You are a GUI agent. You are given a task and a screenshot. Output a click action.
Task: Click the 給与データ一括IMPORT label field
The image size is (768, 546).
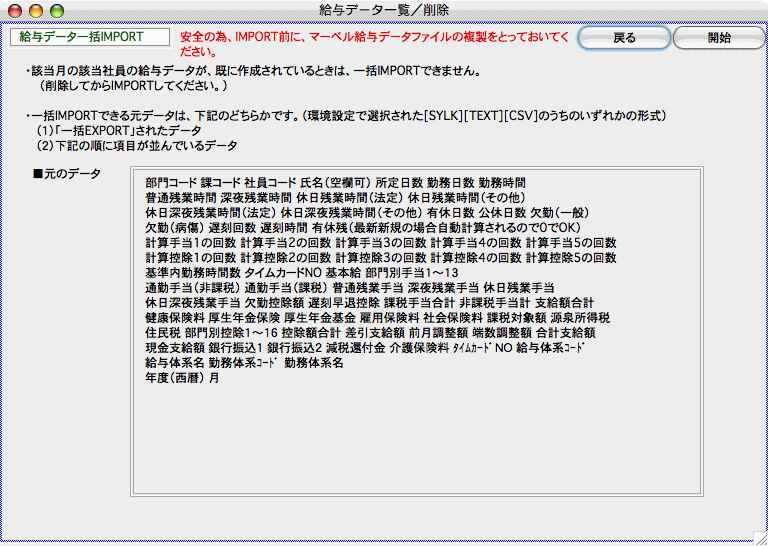coord(90,37)
